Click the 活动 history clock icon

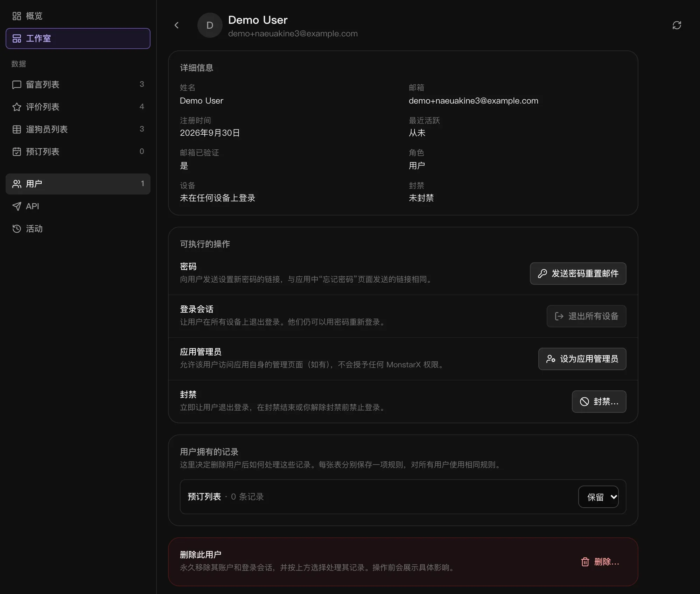pyautogui.click(x=17, y=229)
